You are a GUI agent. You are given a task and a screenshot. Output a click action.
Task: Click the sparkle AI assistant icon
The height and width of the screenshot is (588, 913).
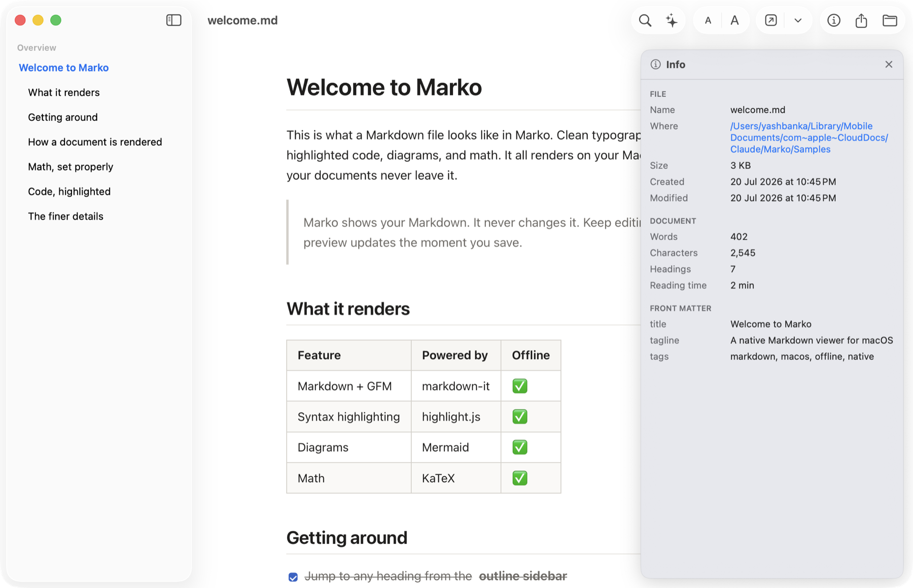tap(672, 20)
